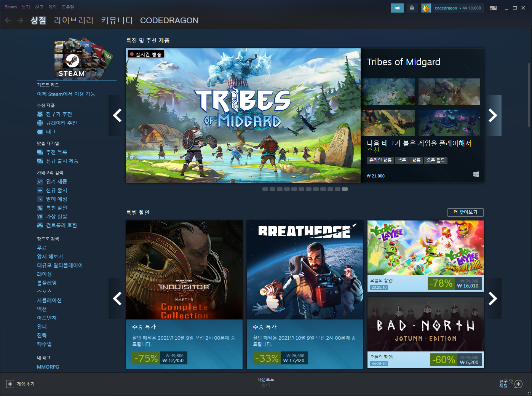View top-left Tribes of Midgard screenshot
The height and width of the screenshot is (396, 532).
click(388, 91)
